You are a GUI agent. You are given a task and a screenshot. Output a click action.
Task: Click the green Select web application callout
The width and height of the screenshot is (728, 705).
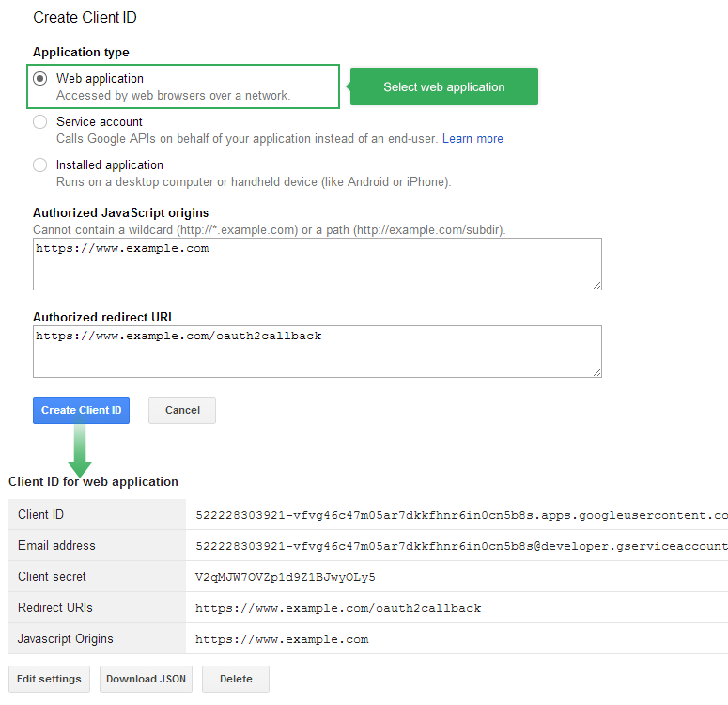click(x=443, y=86)
